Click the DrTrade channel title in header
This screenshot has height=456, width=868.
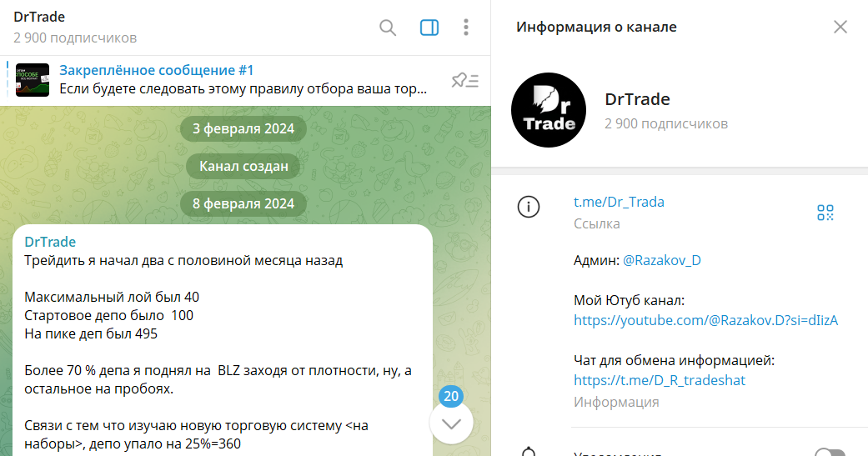tap(39, 18)
